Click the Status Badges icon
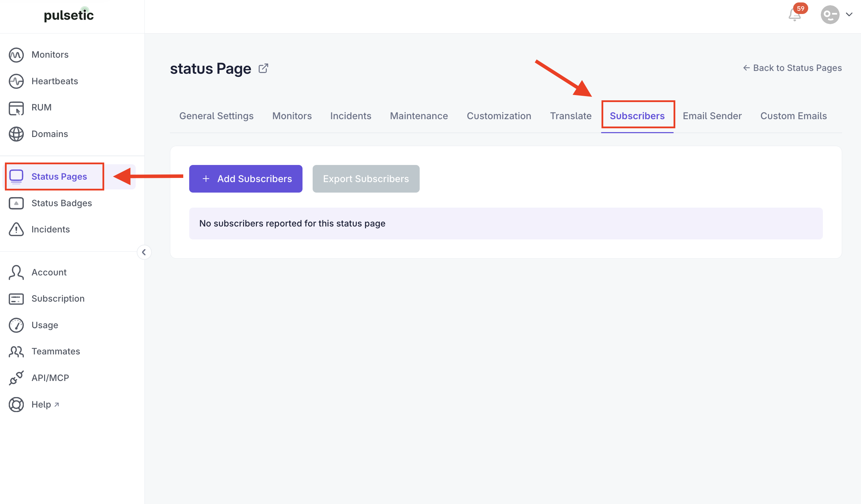Image resolution: width=861 pixels, height=504 pixels. pos(16,203)
